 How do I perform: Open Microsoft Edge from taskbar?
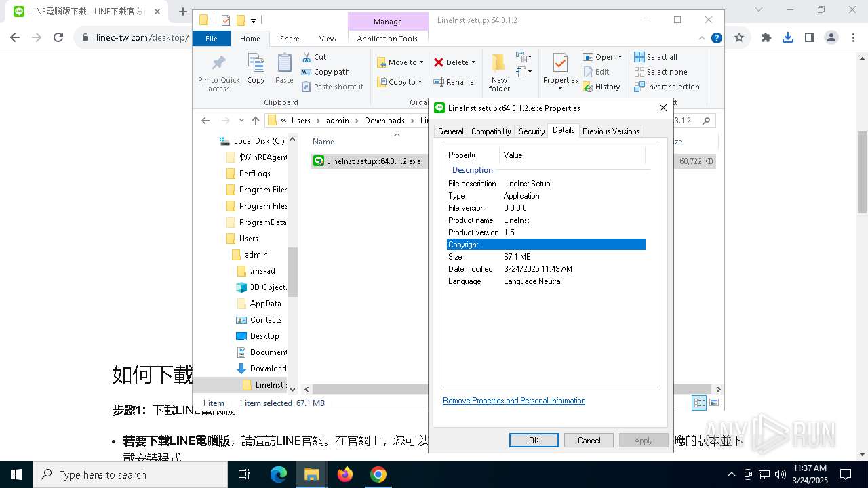click(279, 474)
